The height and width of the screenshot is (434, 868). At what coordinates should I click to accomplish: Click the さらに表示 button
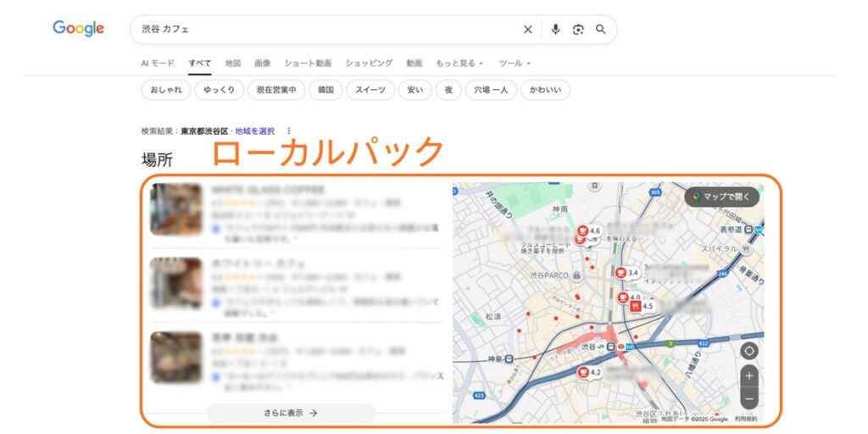[291, 413]
